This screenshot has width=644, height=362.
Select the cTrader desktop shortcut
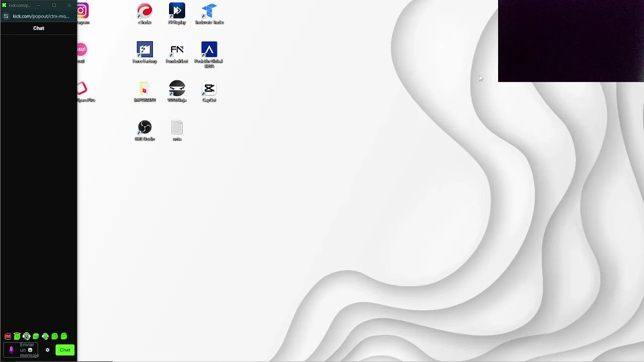144,14
